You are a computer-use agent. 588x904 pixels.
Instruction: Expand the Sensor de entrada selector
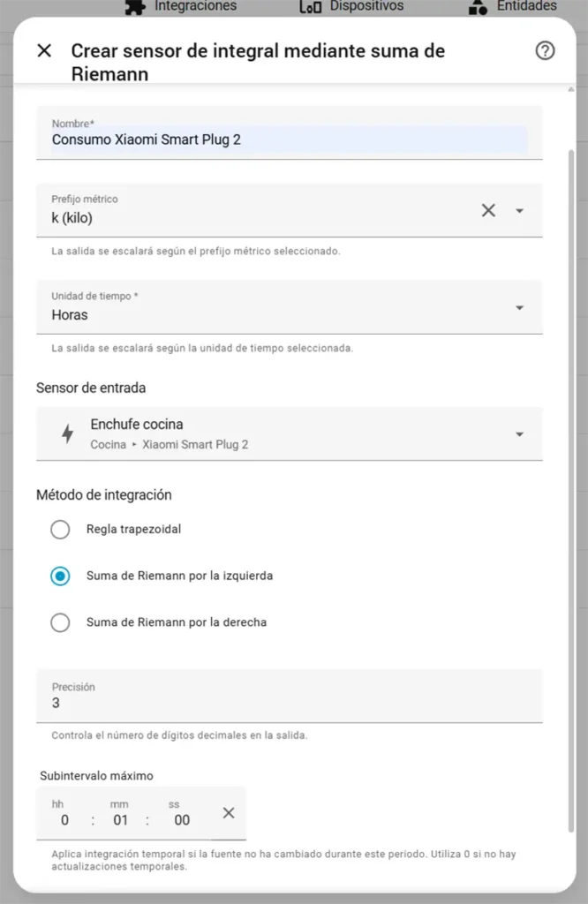520,433
